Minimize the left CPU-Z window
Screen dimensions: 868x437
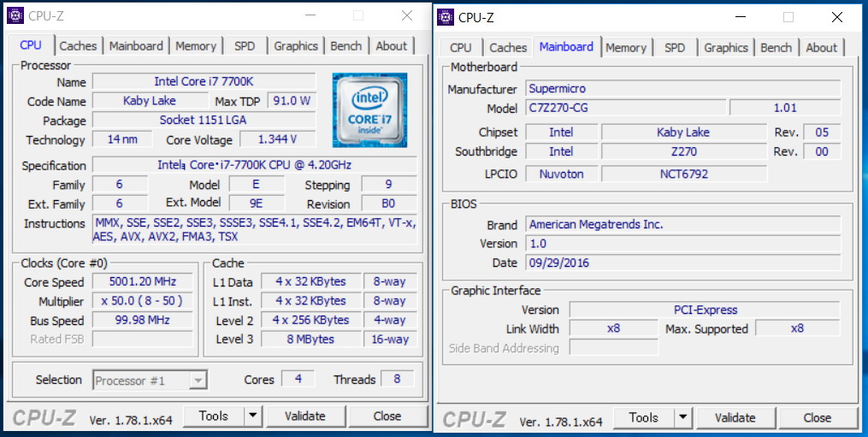(x=310, y=16)
